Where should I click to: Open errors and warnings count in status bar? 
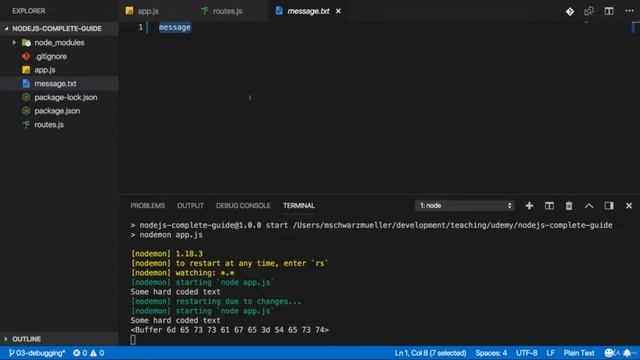(x=88, y=353)
